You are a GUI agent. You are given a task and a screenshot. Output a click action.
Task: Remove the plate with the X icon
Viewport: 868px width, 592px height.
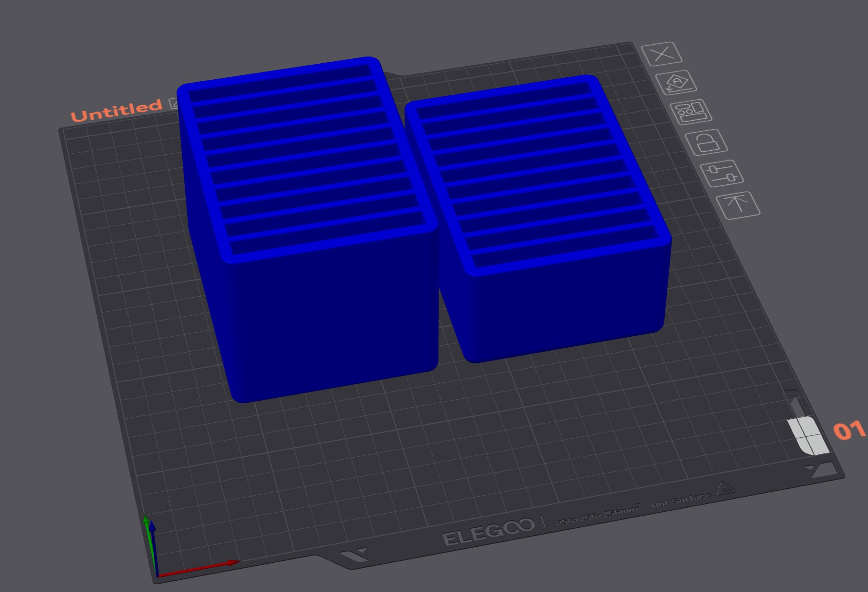pyautogui.click(x=662, y=54)
